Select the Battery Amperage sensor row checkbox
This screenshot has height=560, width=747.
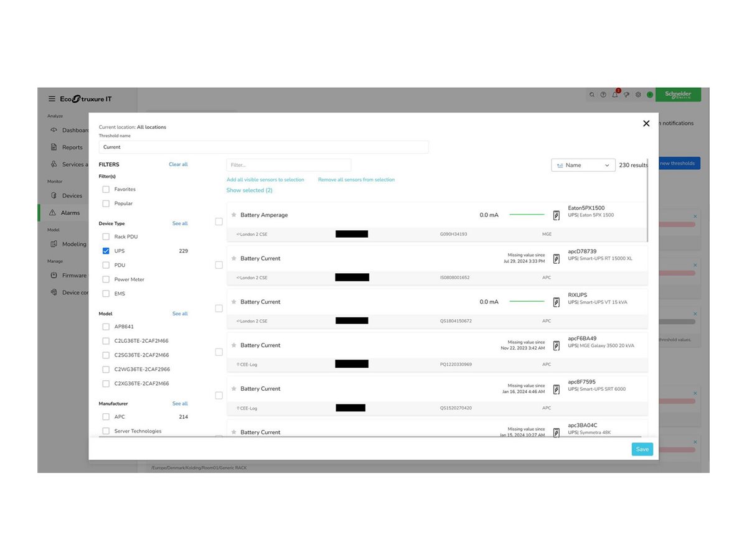[x=218, y=222]
